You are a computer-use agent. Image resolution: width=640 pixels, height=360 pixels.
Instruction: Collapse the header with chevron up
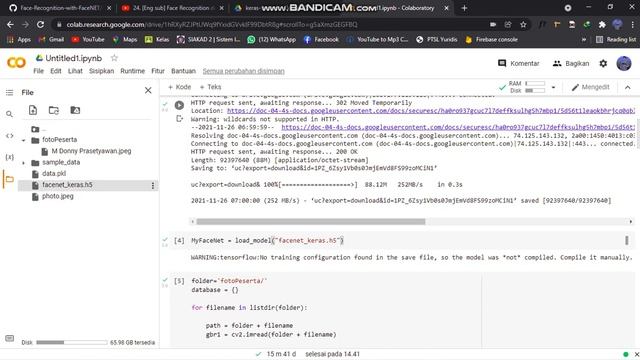click(x=628, y=87)
